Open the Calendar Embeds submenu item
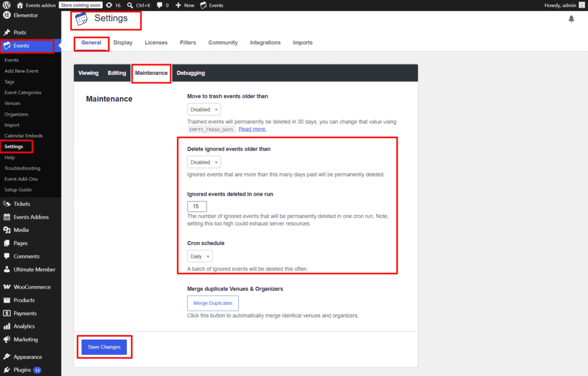The width and height of the screenshot is (588, 376). pos(24,136)
